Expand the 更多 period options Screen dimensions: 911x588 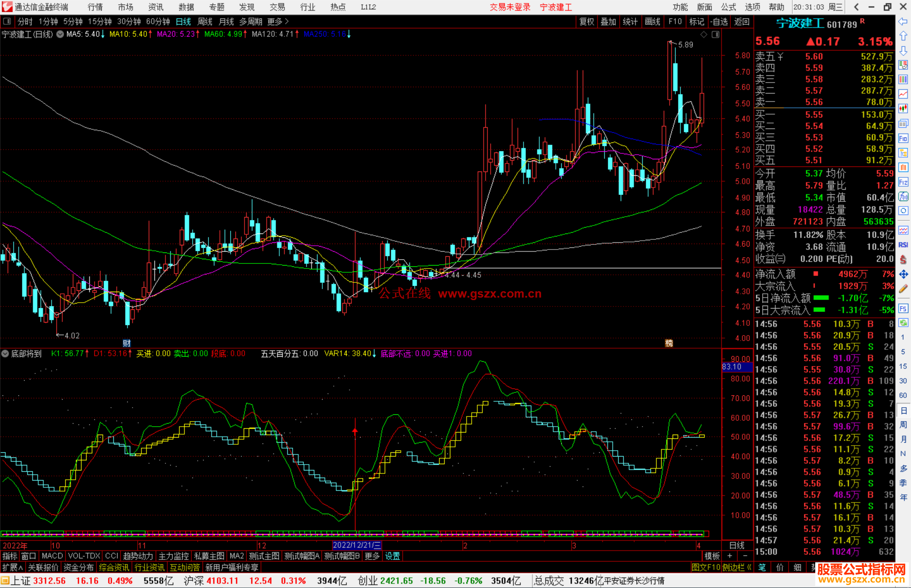(x=278, y=21)
